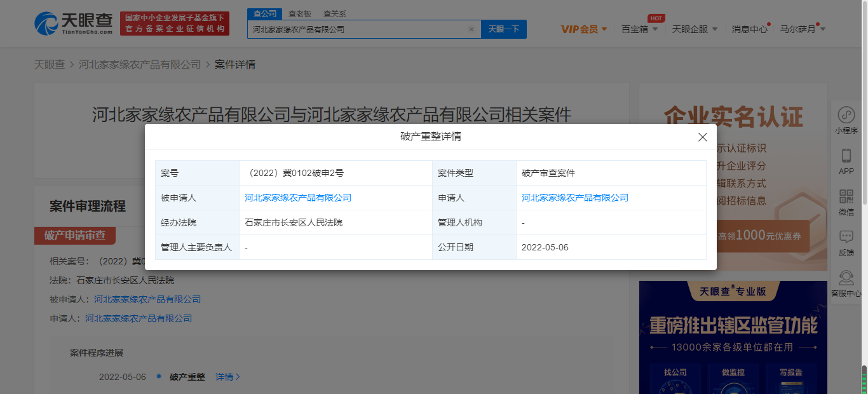868x394 pixels.
Task: Open the VIP会员 dropdown
Action: (584, 29)
